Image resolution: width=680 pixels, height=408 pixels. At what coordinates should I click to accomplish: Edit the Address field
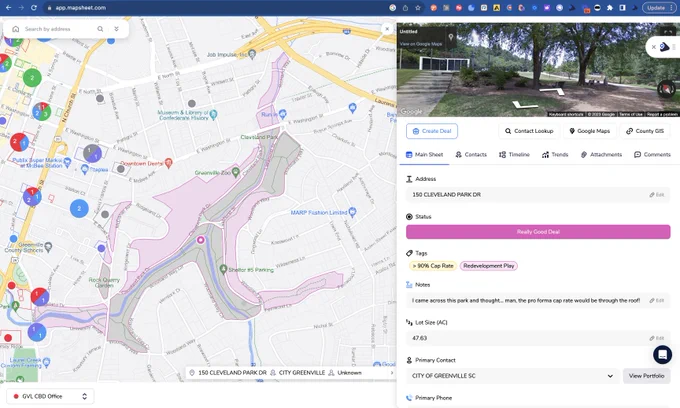[x=657, y=195]
